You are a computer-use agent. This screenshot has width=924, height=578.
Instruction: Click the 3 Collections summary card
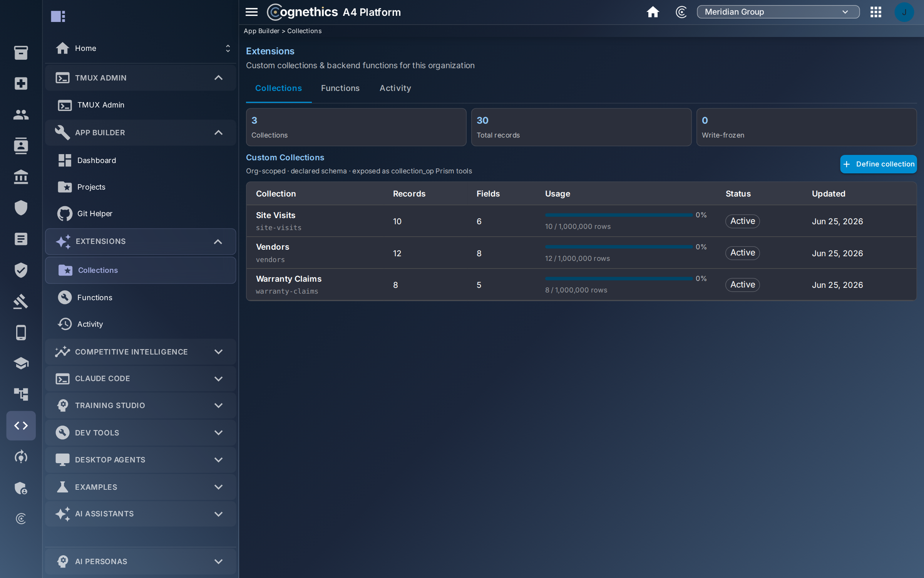[x=356, y=127]
